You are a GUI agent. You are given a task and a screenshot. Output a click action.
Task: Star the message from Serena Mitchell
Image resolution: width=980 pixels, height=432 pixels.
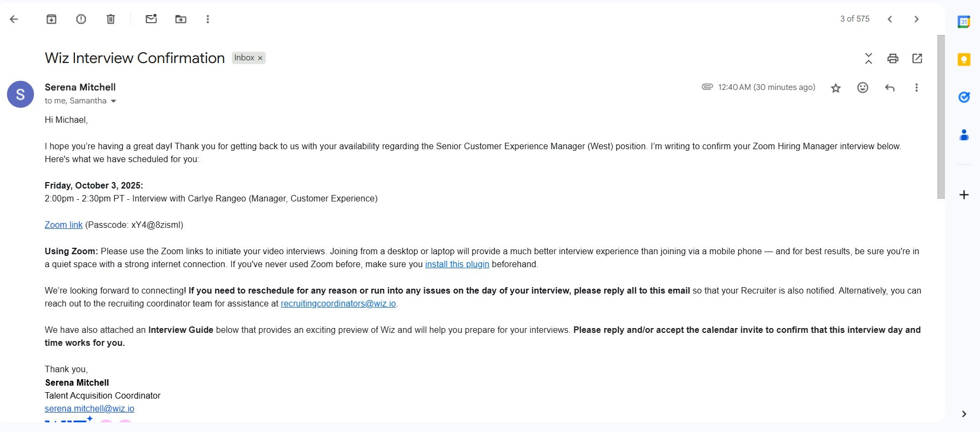click(x=836, y=88)
